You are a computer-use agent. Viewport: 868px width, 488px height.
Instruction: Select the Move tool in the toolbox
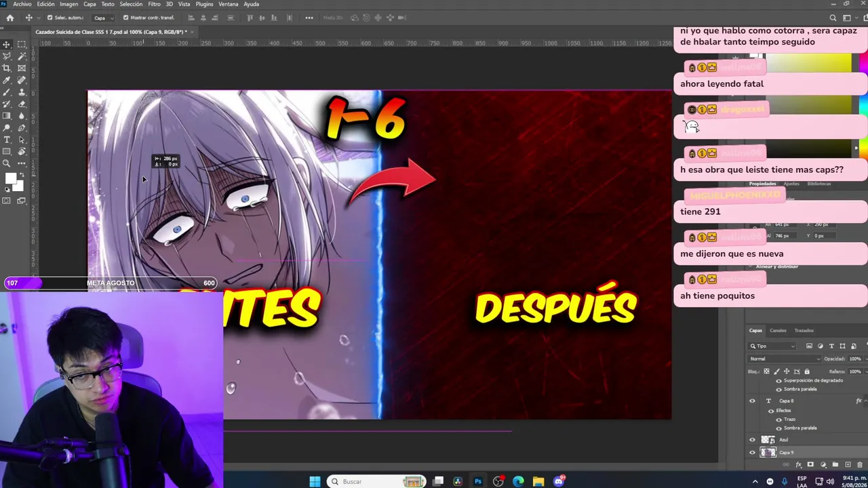point(7,44)
